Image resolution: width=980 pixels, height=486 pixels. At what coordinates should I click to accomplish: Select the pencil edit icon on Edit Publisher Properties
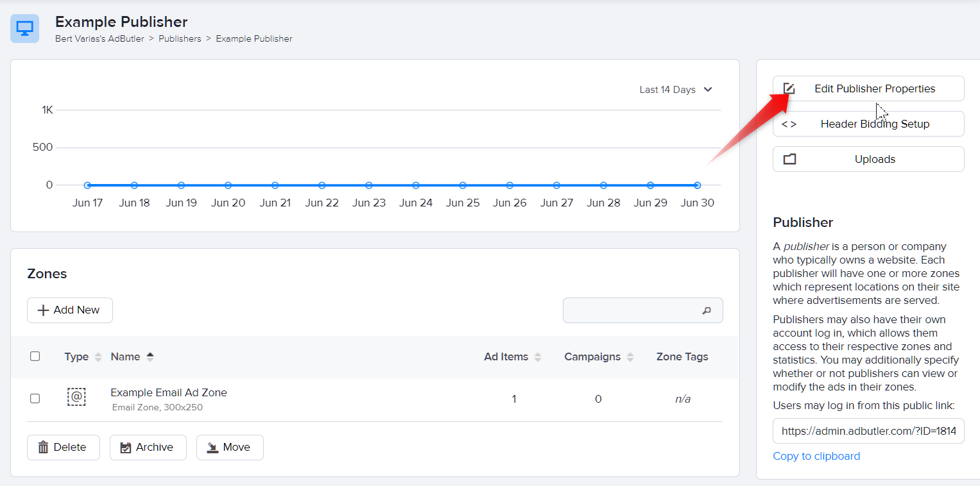[x=789, y=88]
